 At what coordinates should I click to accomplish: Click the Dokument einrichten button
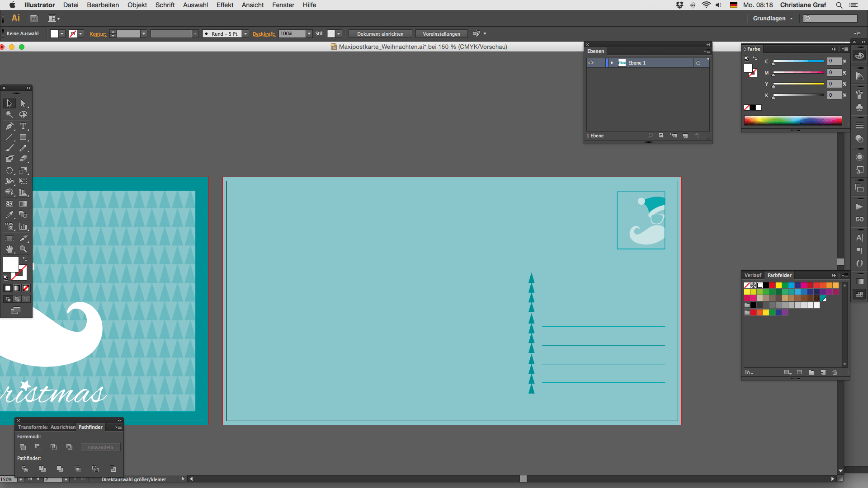tap(380, 34)
